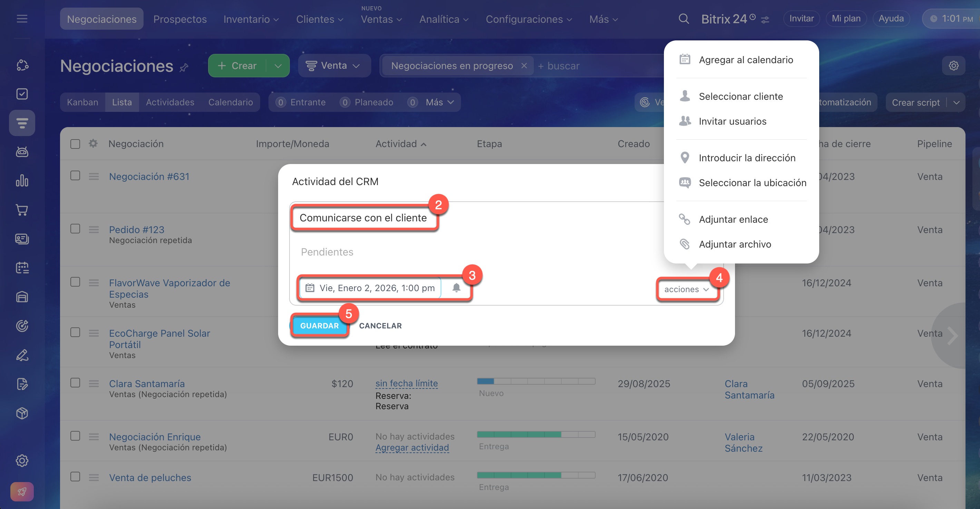Click the hamburger menu icon top left
The width and height of the screenshot is (980, 509).
tap(22, 19)
